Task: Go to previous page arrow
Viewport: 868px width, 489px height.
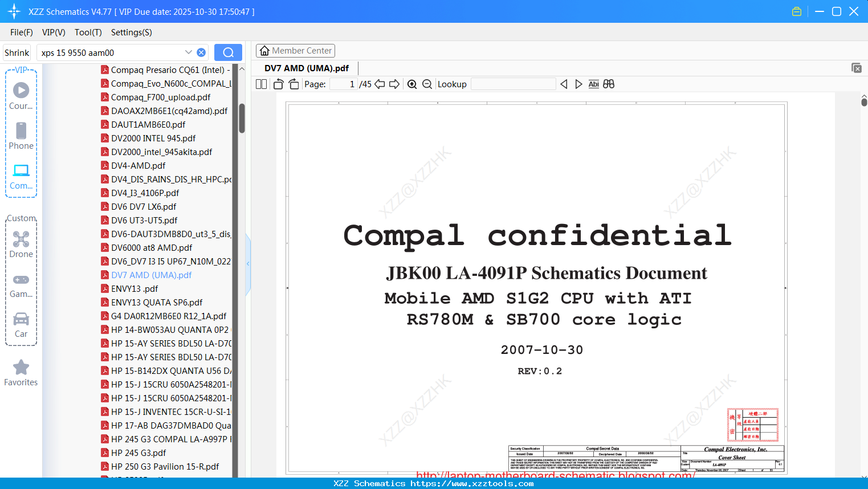Action: pyautogui.click(x=380, y=84)
